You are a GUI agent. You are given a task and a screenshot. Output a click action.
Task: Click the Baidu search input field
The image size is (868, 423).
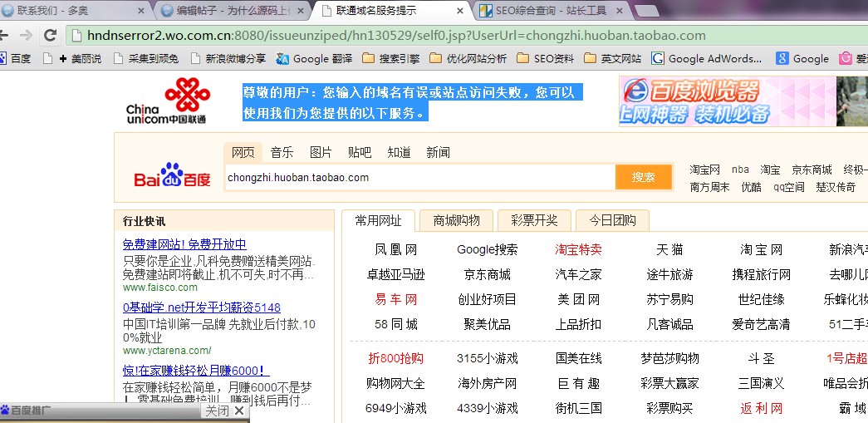point(420,177)
